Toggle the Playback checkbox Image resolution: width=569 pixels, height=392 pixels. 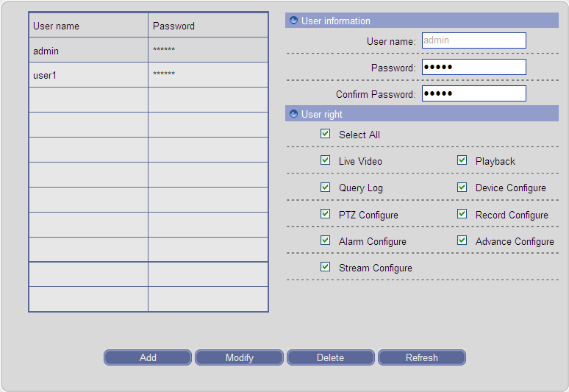click(x=462, y=160)
